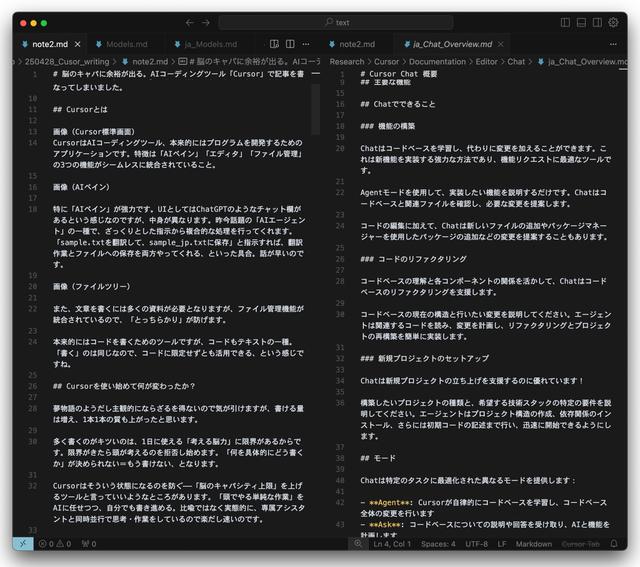Click the note2.md breadcrumb item
640x567 pixels.
tap(150, 62)
